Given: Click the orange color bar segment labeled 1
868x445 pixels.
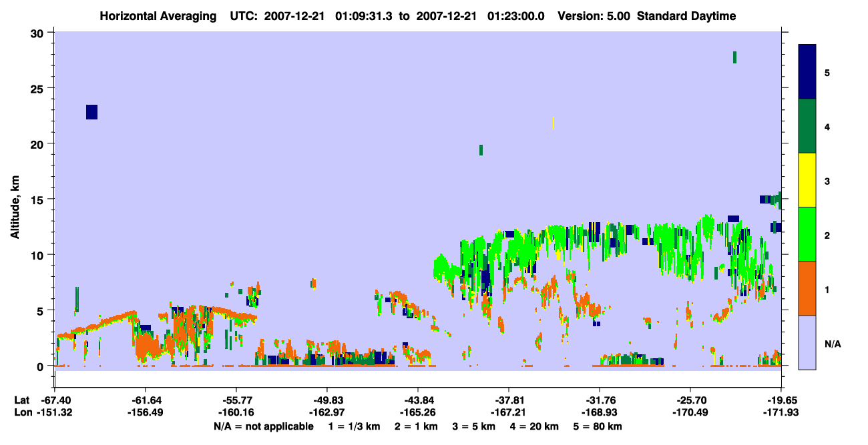Looking at the screenshot, I should tap(807, 288).
